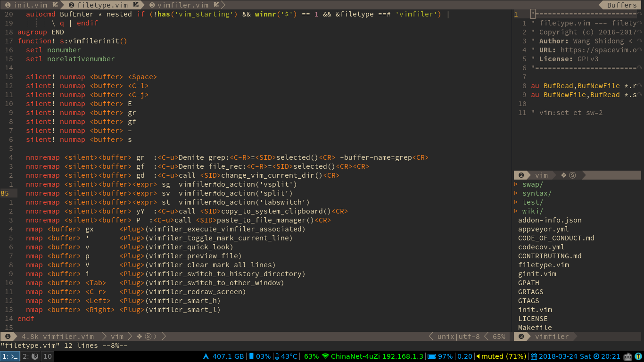
Task: Select the GPATH file
Action: pos(528,283)
